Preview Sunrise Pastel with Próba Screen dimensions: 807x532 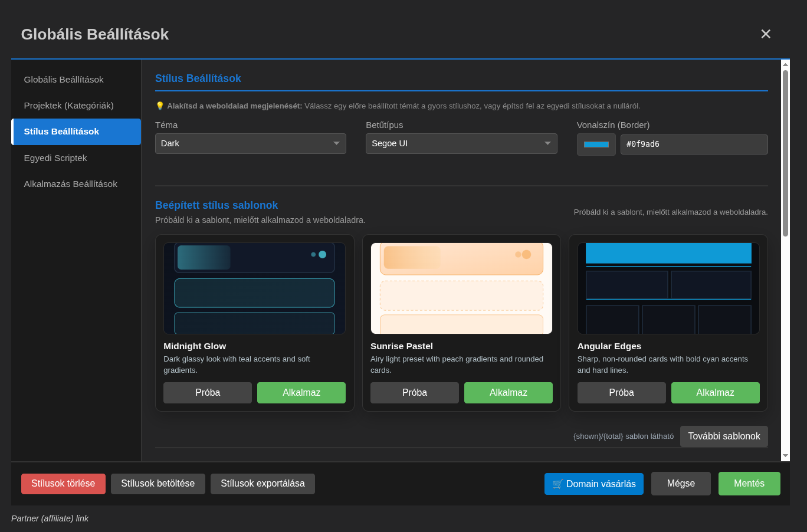[414, 393]
